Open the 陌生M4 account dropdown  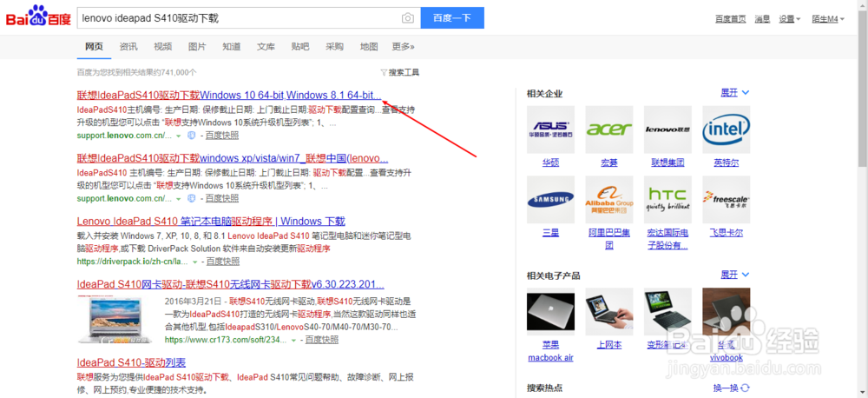coord(827,19)
